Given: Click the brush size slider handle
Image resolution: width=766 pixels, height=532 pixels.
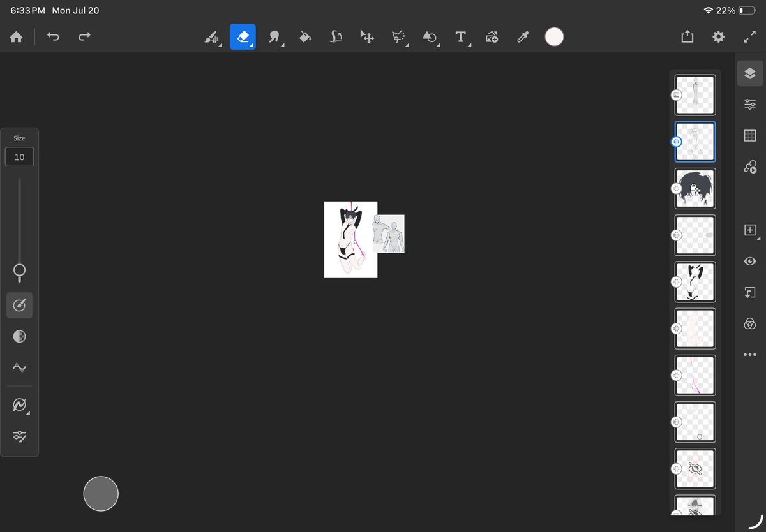Looking at the screenshot, I should click(19, 271).
